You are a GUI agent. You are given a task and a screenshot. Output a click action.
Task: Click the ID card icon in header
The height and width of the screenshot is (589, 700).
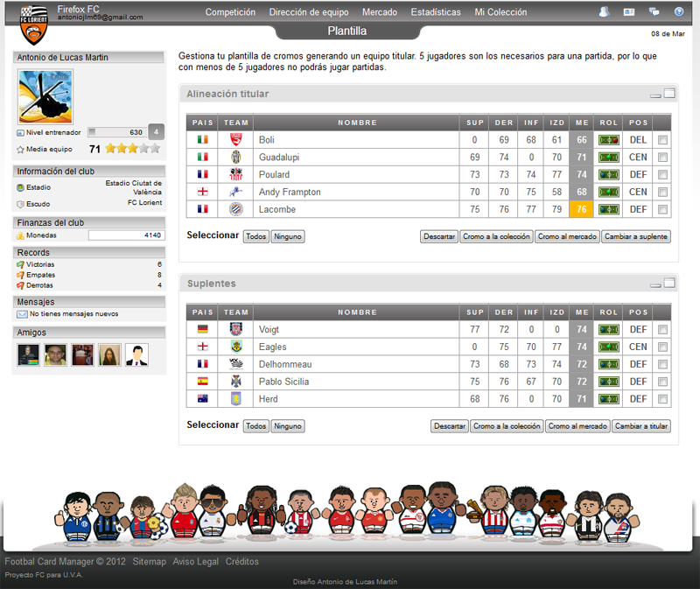pos(629,12)
